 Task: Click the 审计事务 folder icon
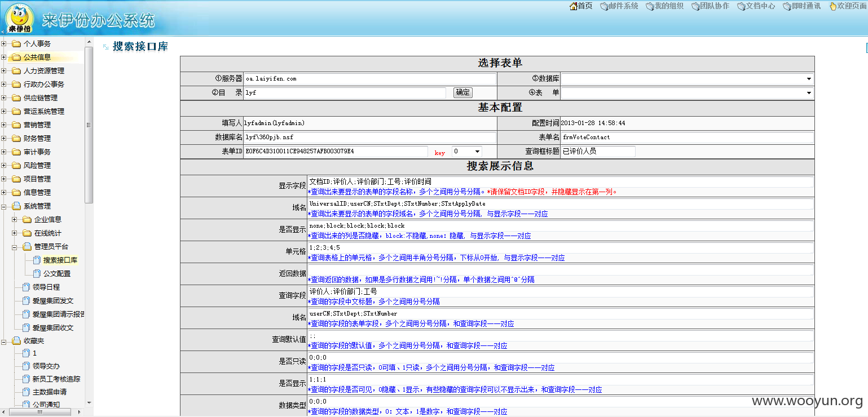[x=16, y=152]
